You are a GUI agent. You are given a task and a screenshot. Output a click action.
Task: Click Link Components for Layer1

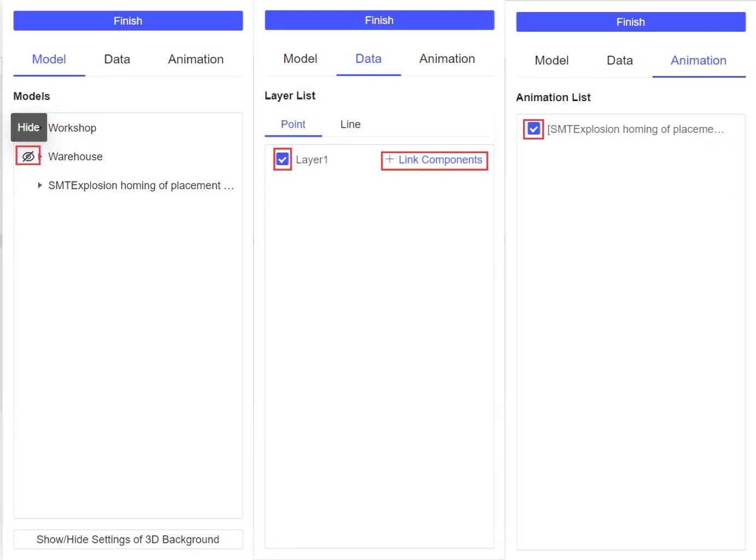pyautogui.click(x=434, y=160)
